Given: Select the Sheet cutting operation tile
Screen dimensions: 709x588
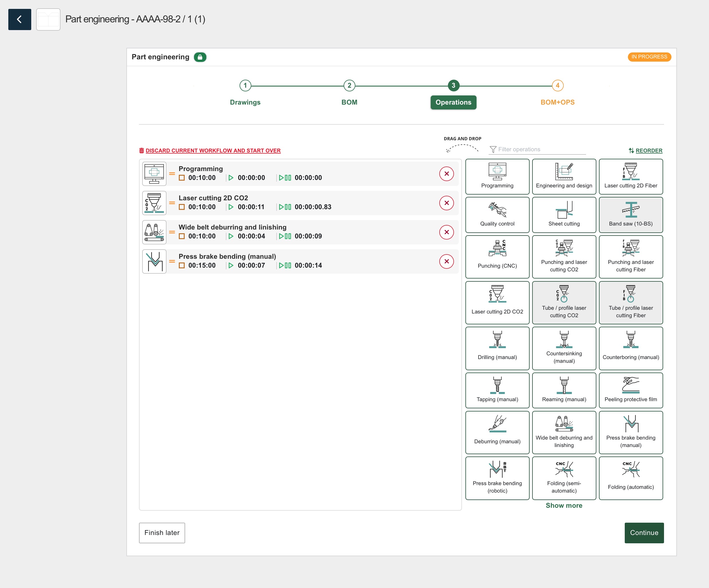Looking at the screenshot, I should click(x=564, y=215).
